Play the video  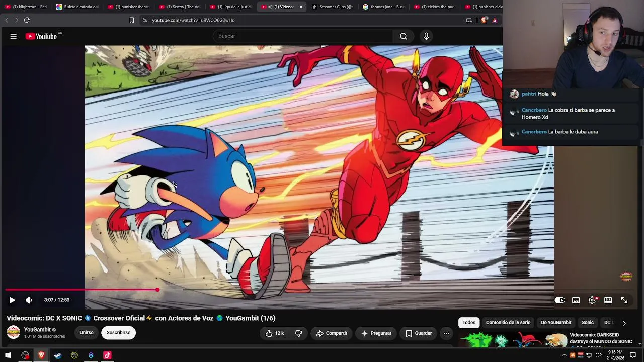pos(12,300)
